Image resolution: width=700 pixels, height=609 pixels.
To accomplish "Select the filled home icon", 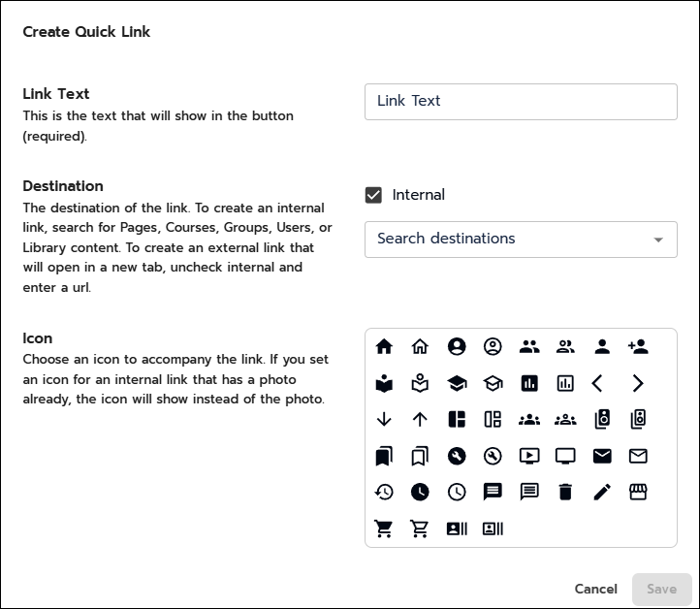I will coord(384,346).
